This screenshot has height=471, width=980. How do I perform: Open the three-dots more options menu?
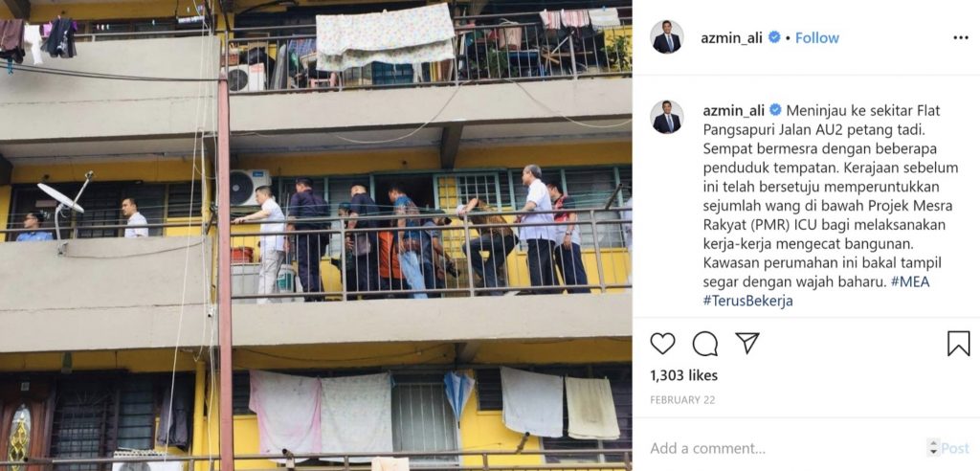click(x=961, y=38)
